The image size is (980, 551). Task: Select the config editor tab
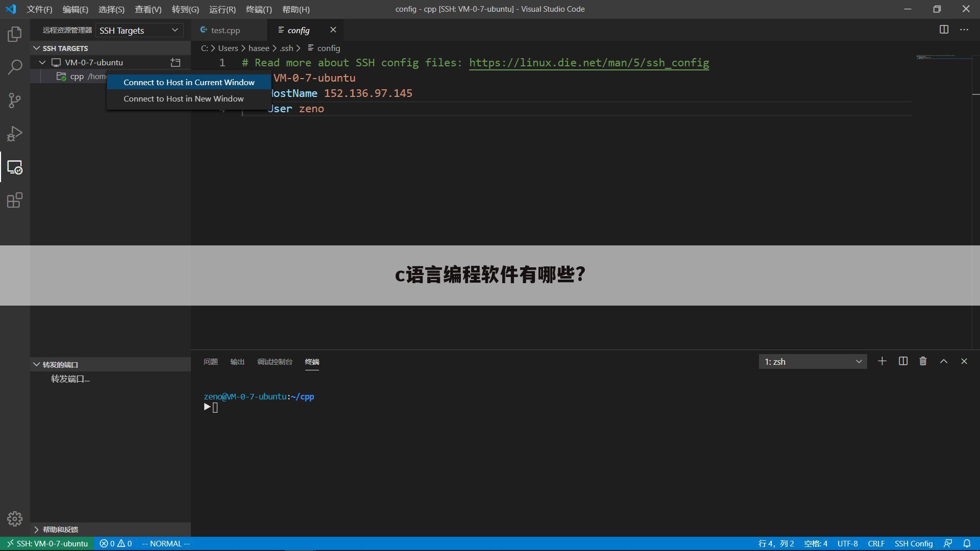305,30
